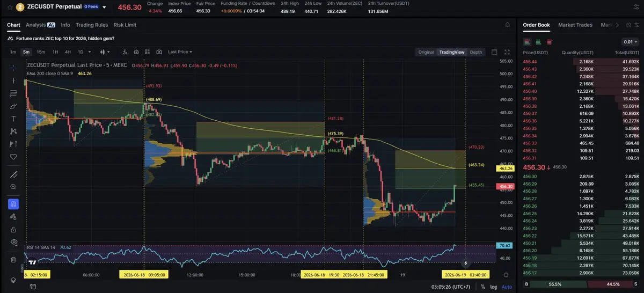
Task: Open the candlestick chart type dropdown
Action: click(x=105, y=52)
